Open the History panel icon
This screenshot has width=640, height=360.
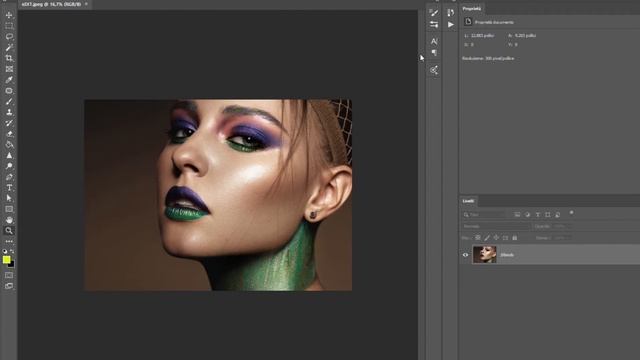click(x=451, y=13)
